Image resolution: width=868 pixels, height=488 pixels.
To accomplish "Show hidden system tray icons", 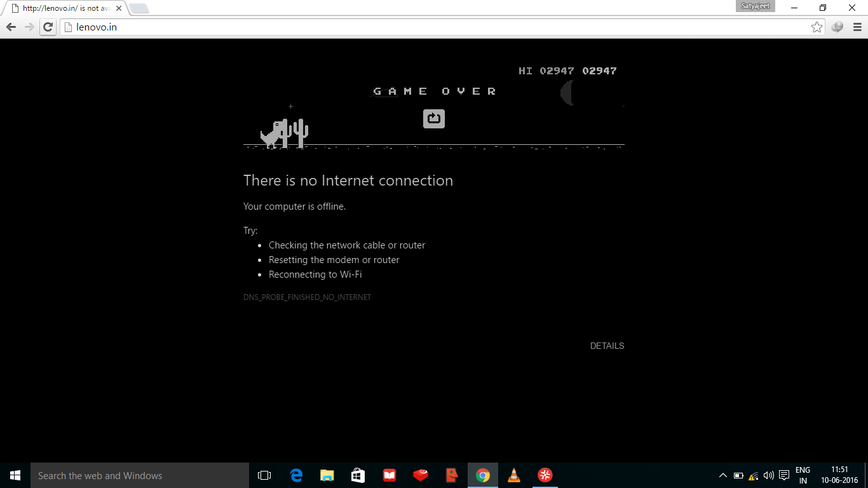I will click(x=722, y=475).
